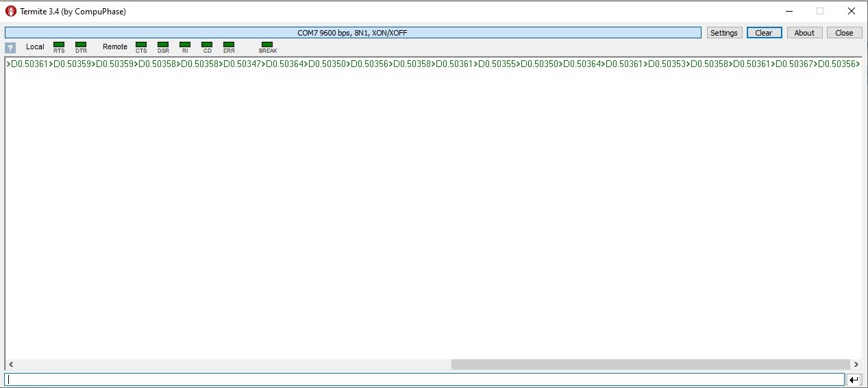Image resolution: width=868 pixels, height=388 pixels.
Task: Toggle the BREAK signal indicator
Action: (267, 45)
